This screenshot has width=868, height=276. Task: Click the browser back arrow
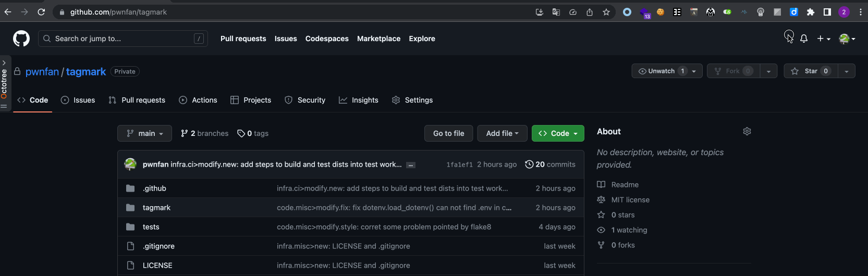[8, 12]
